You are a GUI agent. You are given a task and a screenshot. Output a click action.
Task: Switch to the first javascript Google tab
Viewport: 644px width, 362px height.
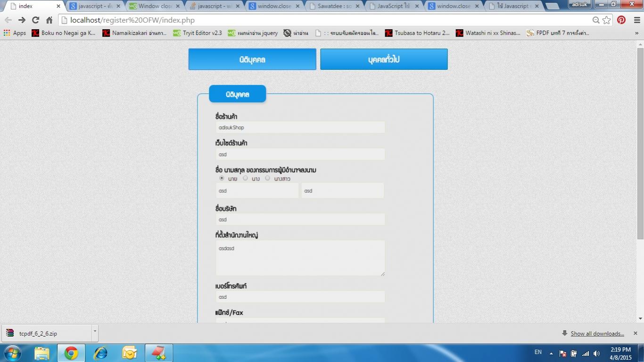click(95, 6)
